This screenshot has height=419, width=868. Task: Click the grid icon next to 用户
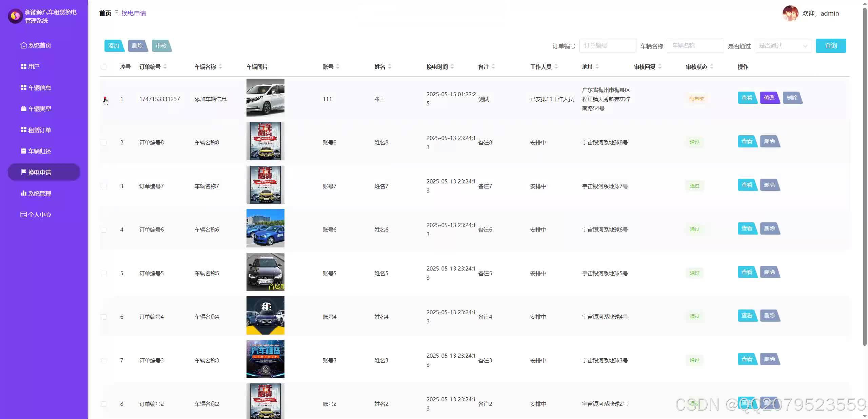click(23, 66)
